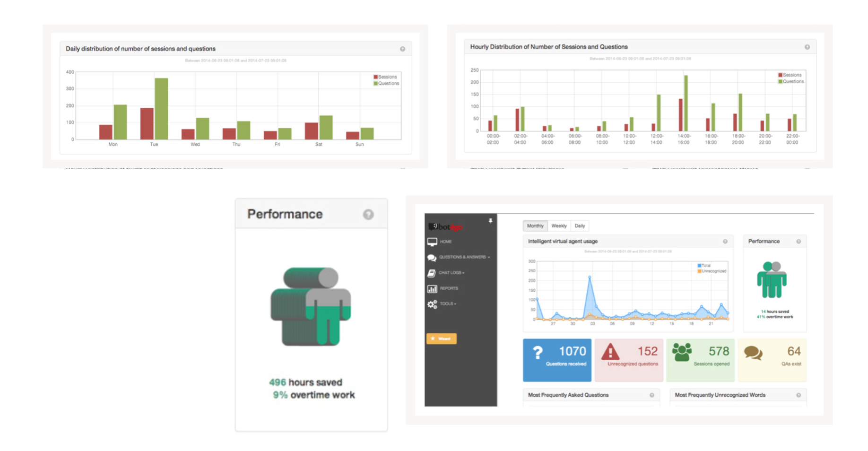Click the large green and gray person figure
This screenshot has width=868, height=451.
pos(311,306)
